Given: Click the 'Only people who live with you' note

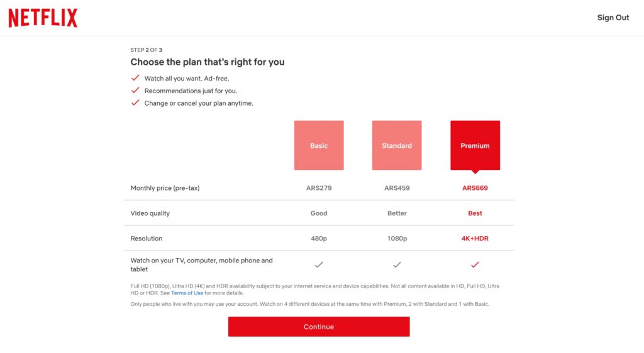Looking at the screenshot, I should [309, 304].
